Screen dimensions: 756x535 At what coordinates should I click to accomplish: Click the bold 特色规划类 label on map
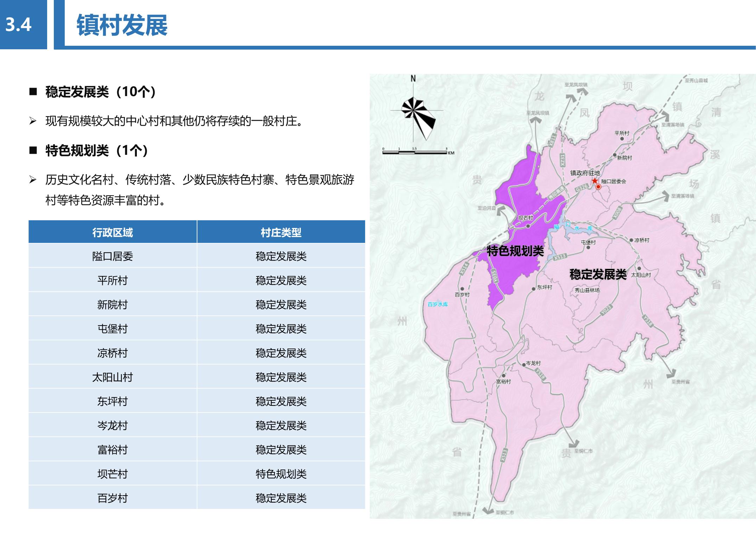515,251
